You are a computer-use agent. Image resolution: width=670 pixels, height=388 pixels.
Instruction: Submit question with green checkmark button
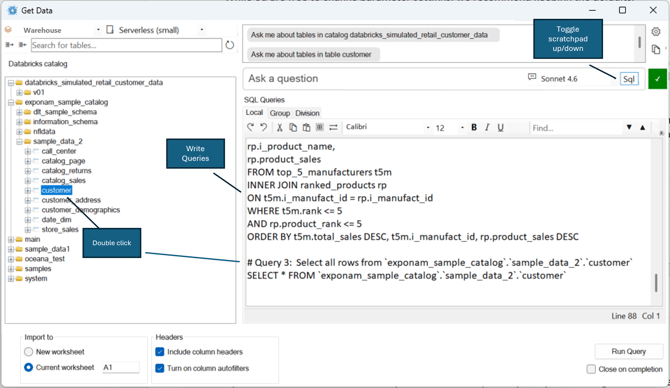[657, 79]
